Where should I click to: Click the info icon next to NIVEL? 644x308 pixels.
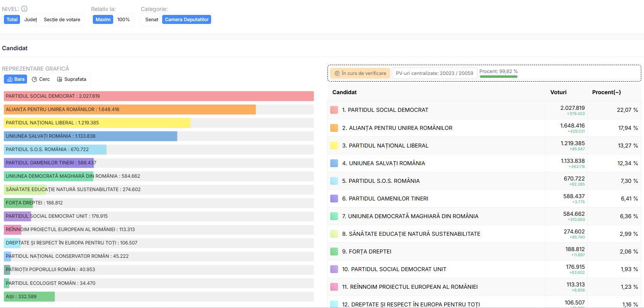click(x=24, y=9)
